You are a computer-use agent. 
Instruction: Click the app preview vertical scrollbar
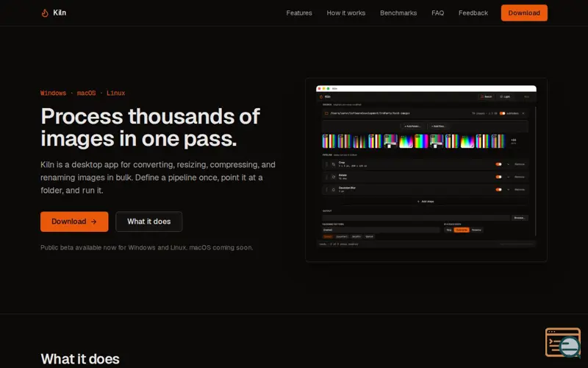(x=536, y=171)
